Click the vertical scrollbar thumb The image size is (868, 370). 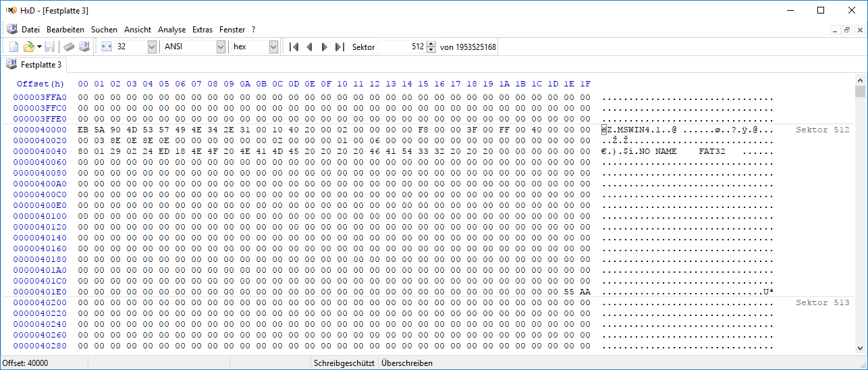click(x=860, y=92)
